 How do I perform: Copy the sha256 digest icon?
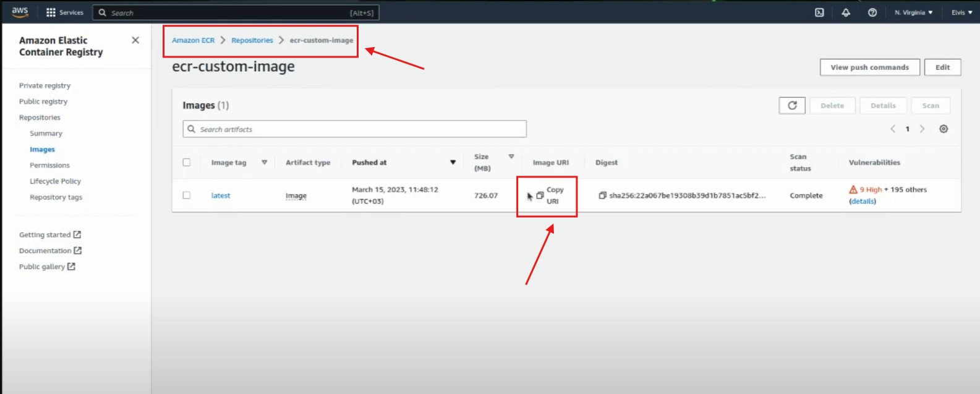pos(602,195)
